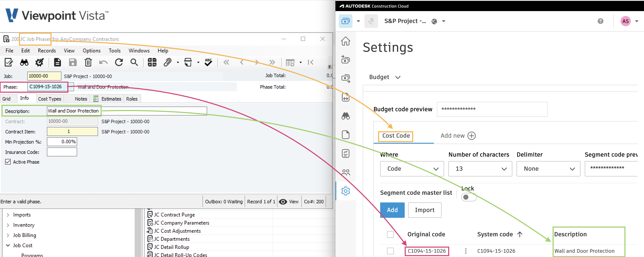The height and width of the screenshot is (257, 644).
Task: Click the undo arrow icon
Action: pos(103,62)
